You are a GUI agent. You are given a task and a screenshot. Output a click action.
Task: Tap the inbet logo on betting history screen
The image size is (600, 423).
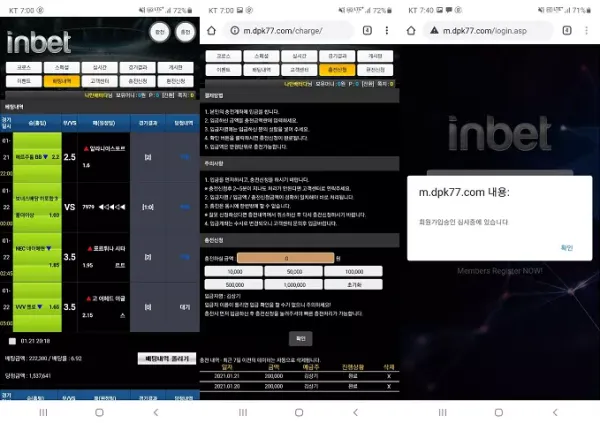point(39,42)
